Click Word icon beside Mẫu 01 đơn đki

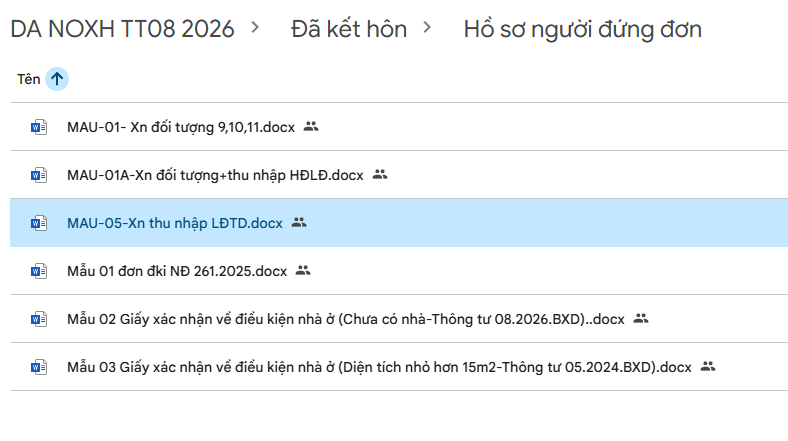[39, 271]
